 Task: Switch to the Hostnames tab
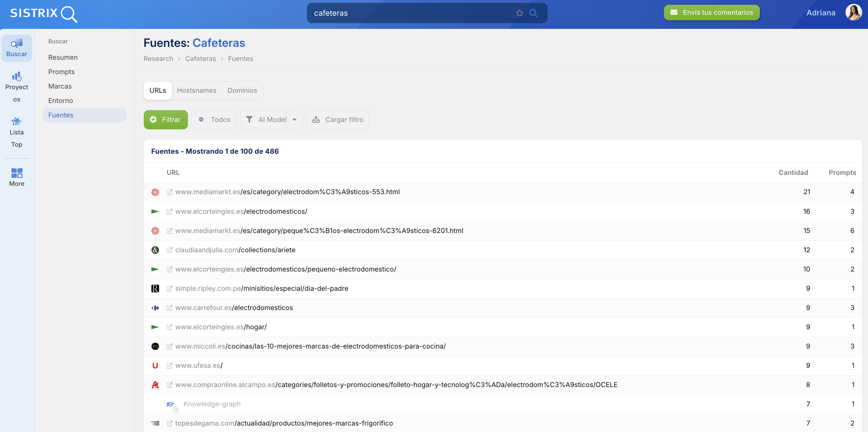[x=196, y=91]
